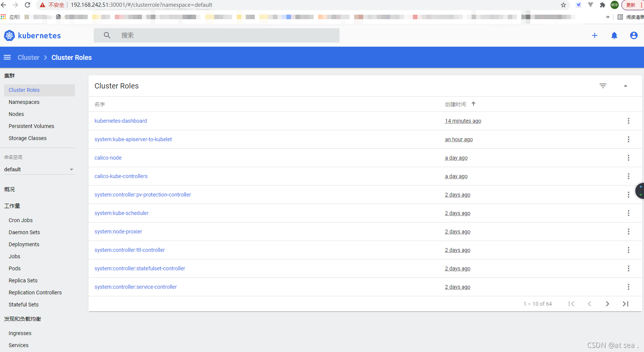
Task: Open Stateful Sets in sidebar
Action: [x=23, y=305]
